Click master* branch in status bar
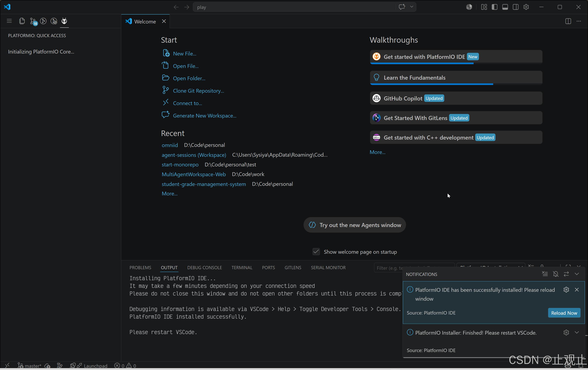Image resolution: width=588 pixels, height=370 pixels. [x=30, y=366]
